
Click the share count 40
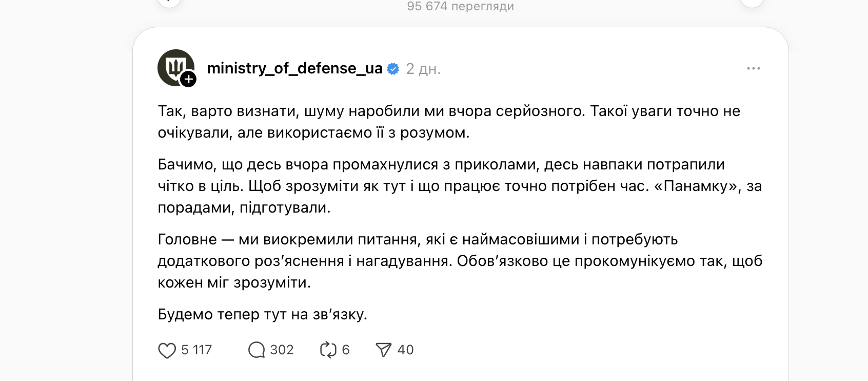point(406,350)
